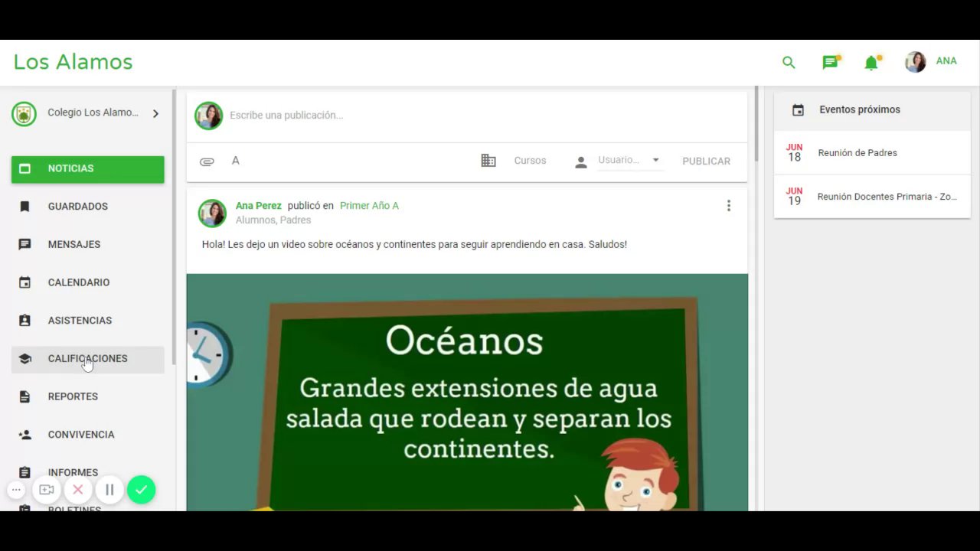Click the Cursos building icon
The height and width of the screenshot is (551, 980).
pyautogui.click(x=488, y=161)
